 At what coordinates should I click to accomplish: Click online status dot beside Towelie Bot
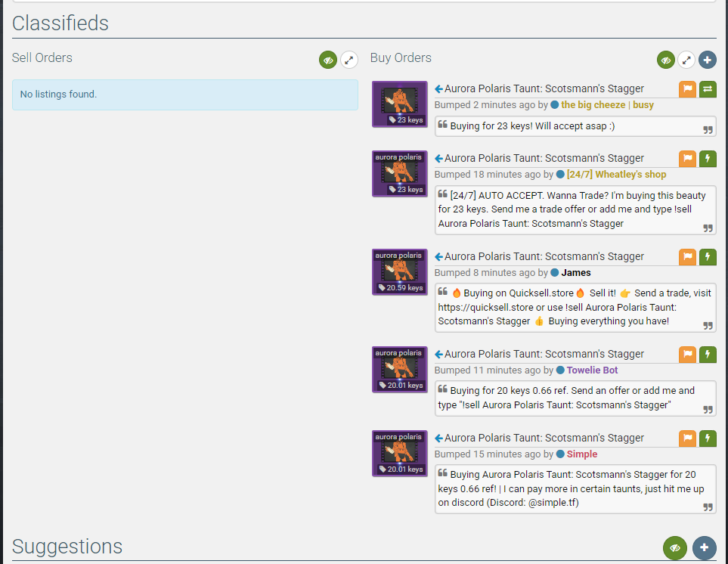(560, 370)
